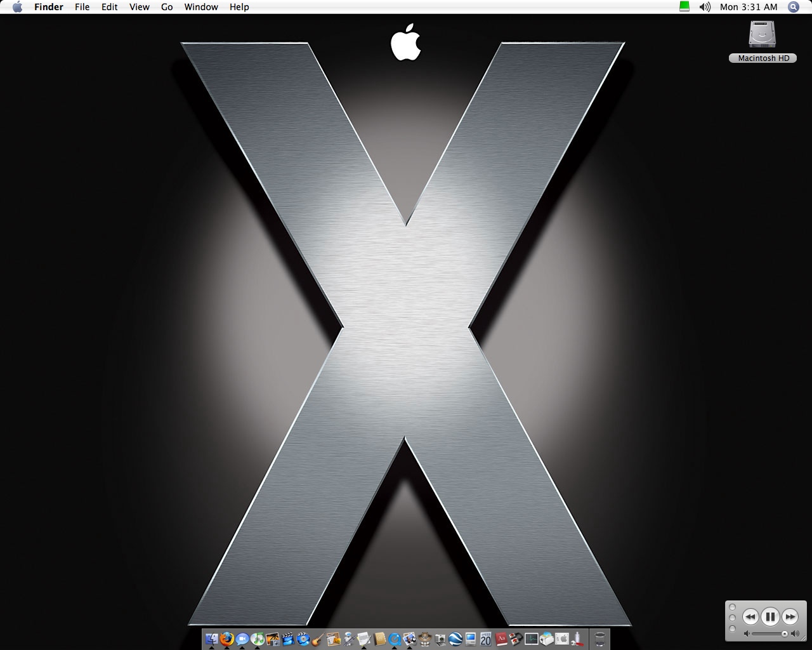Open the Edit menu
The width and height of the screenshot is (812, 650).
click(x=110, y=7)
